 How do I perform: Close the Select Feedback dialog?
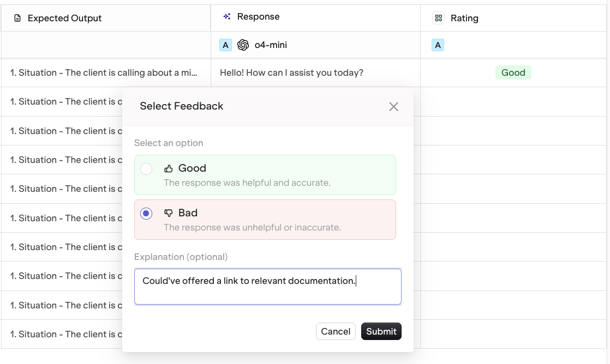point(393,107)
